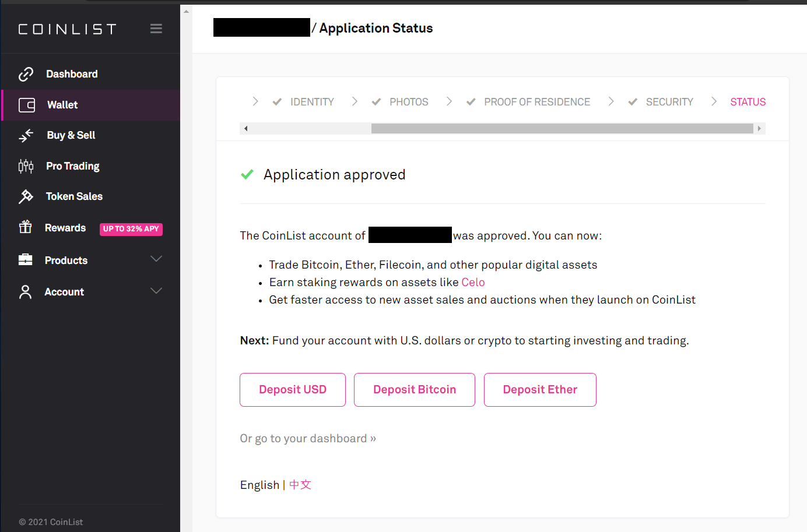Click the Dashboard link icon
The width and height of the screenshot is (807, 532).
click(26, 74)
